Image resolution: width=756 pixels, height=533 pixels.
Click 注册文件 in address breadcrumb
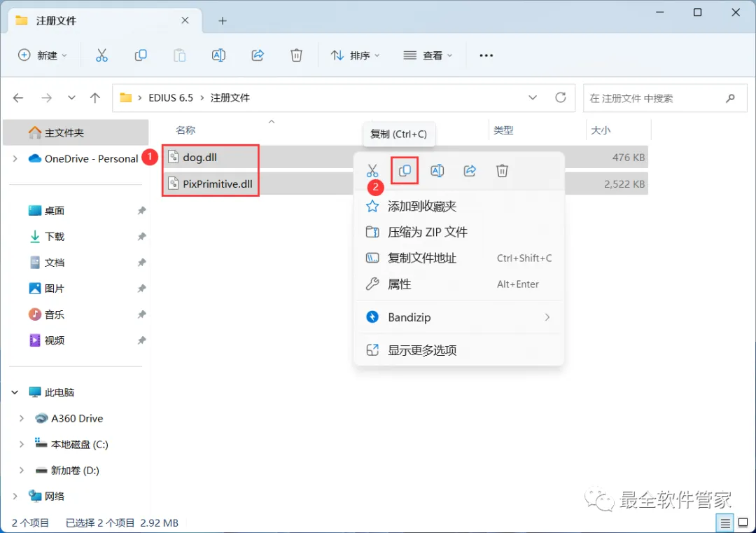point(230,98)
